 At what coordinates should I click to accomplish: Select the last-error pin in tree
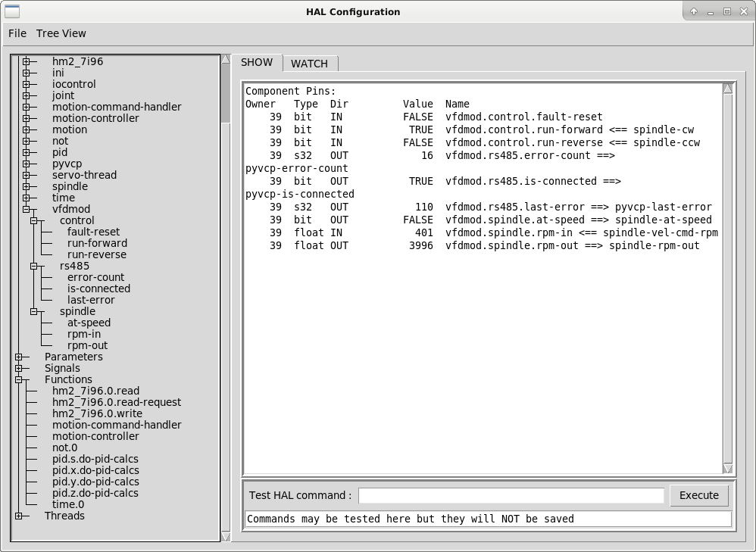(x=91, y=300)
